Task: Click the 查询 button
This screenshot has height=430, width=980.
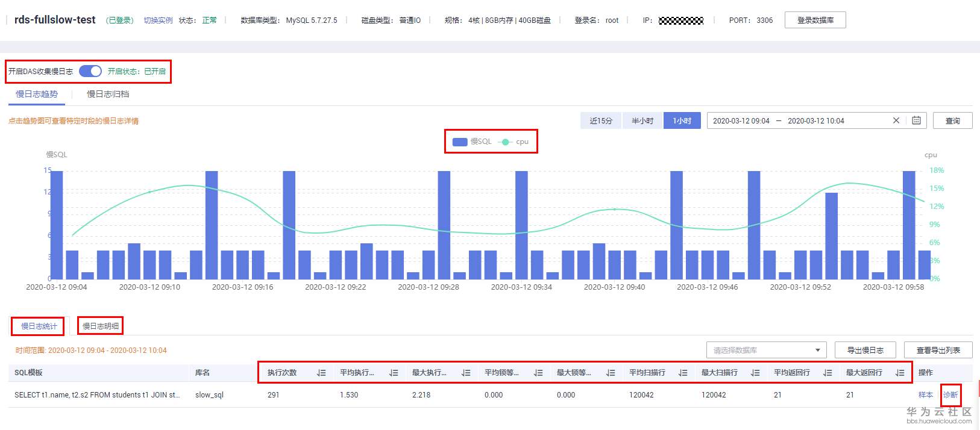Action: click(953, 120)
